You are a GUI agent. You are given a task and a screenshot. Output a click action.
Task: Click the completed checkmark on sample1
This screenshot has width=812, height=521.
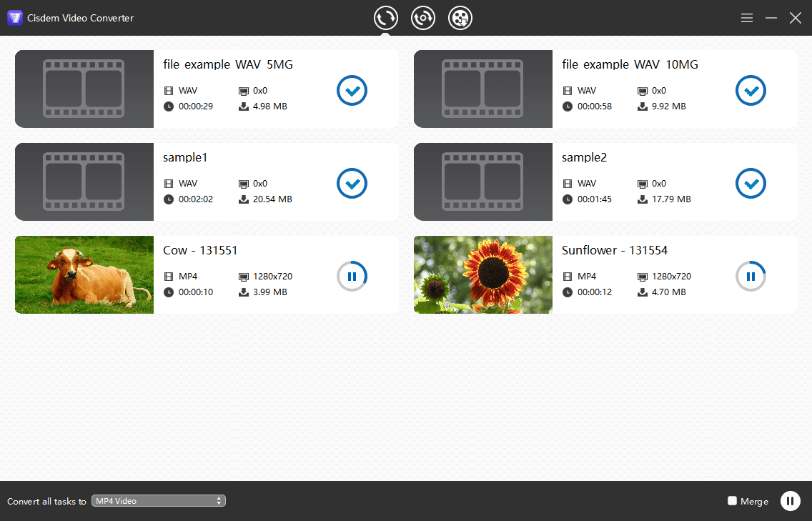tap(352, 184)
